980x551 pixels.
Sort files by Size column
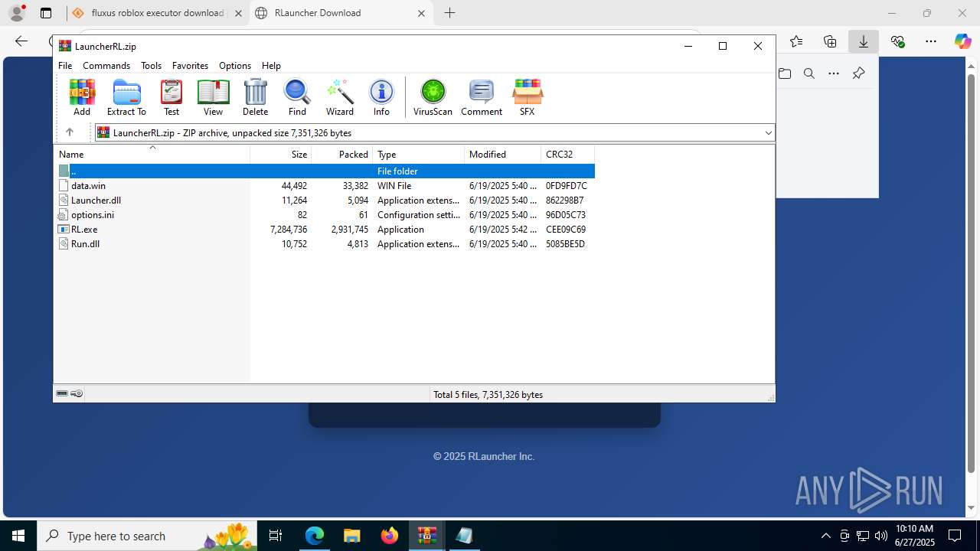[x=281, y=154]
